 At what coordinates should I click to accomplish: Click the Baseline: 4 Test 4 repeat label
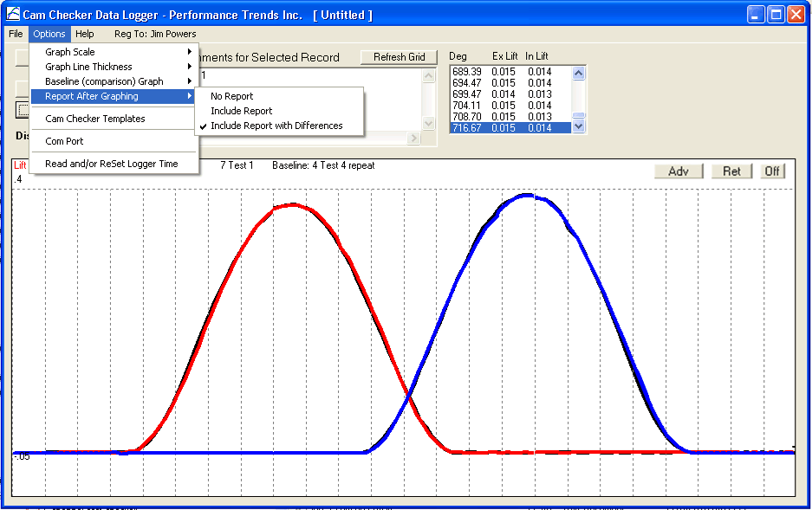323,165
